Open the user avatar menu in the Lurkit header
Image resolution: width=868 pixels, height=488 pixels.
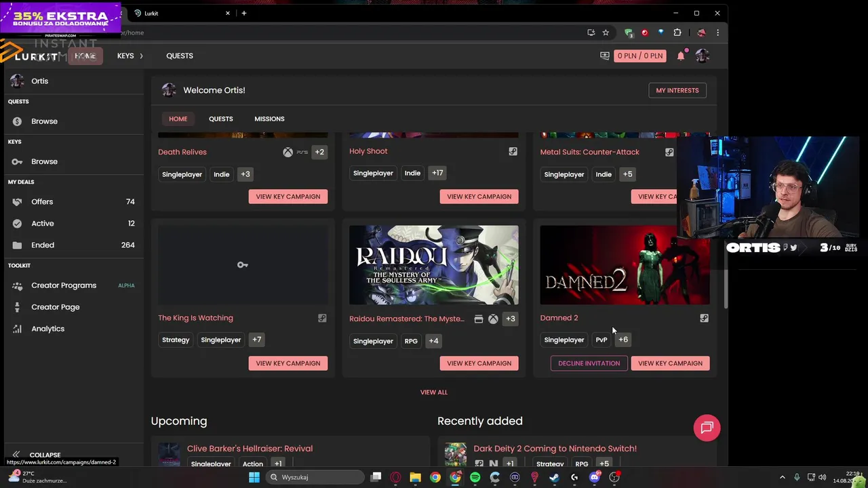[x=703, y=56]
